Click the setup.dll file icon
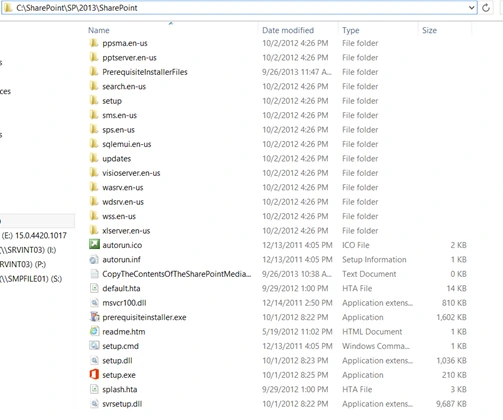This screenshot has width=503, height=420. [94, 360]
